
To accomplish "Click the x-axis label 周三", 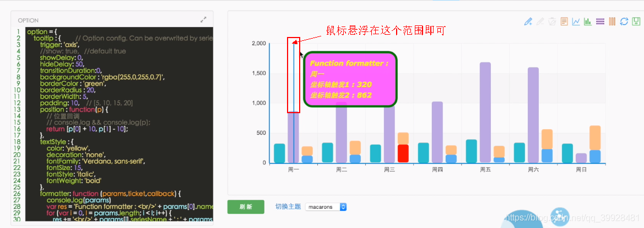I will 389,169.
